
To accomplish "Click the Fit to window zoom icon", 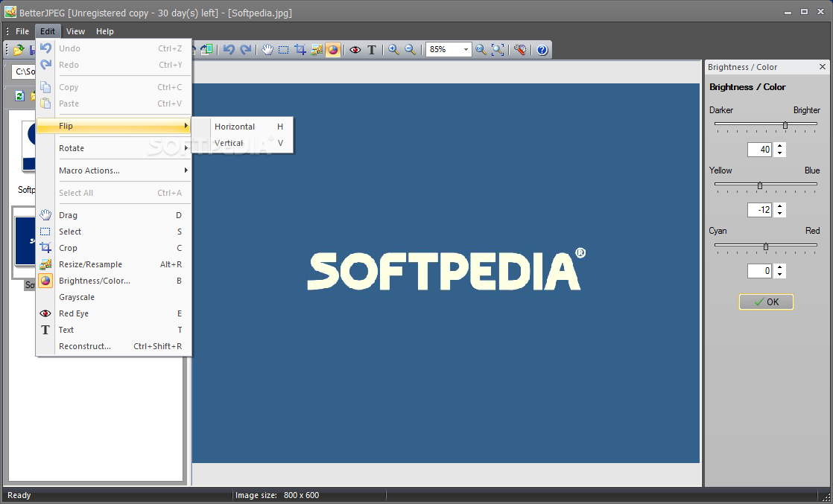I will click(x=498, y=50).
